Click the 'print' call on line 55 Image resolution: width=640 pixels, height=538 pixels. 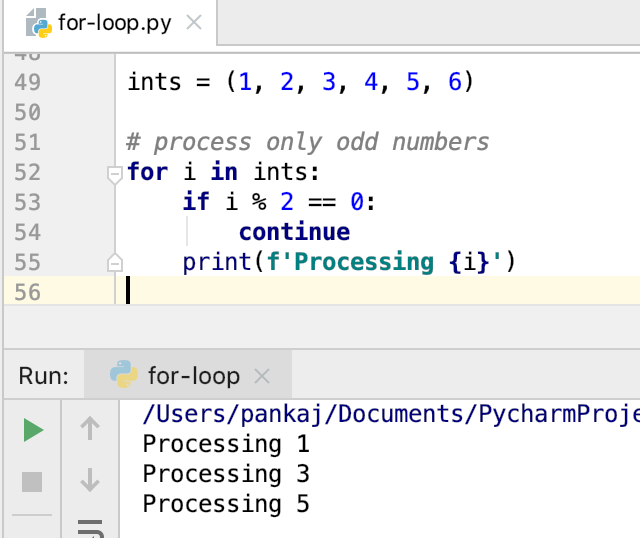[x=217, y=262]
